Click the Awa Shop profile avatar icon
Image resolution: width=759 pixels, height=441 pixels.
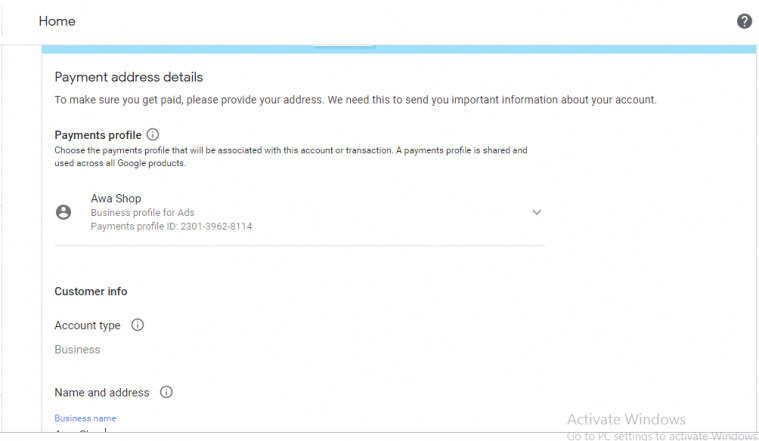[64, 212]
